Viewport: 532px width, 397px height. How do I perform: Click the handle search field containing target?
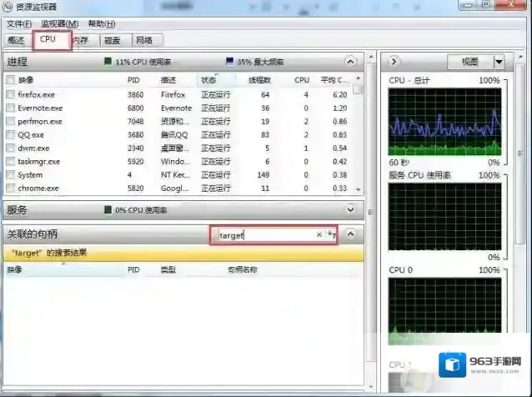click(264, 235)
